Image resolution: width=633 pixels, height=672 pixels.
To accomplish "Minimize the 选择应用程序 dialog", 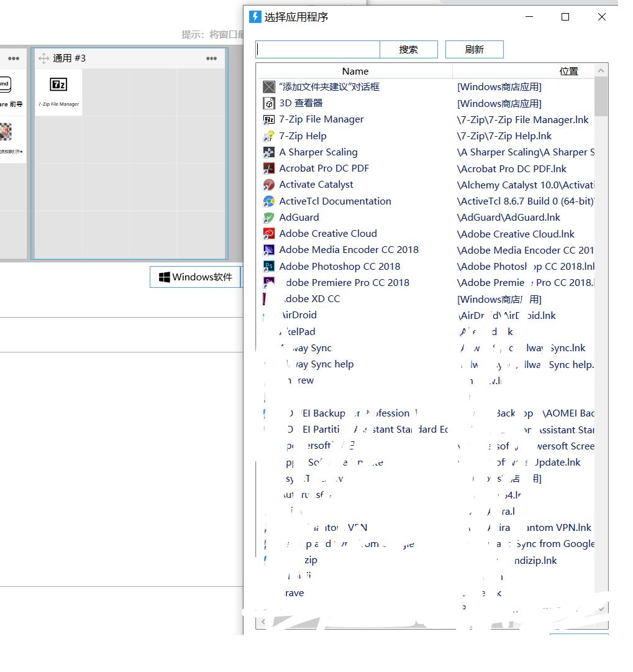I will (x=529, y=17).
